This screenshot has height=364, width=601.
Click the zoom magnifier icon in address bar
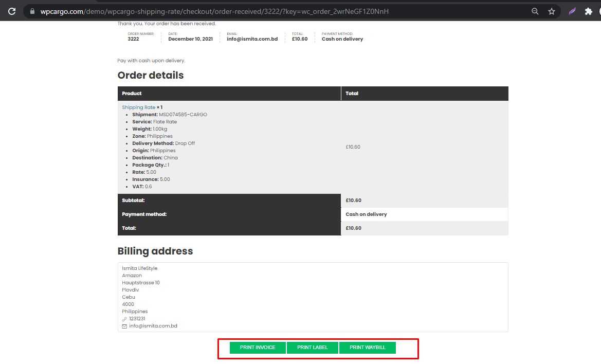click(535, 11)
